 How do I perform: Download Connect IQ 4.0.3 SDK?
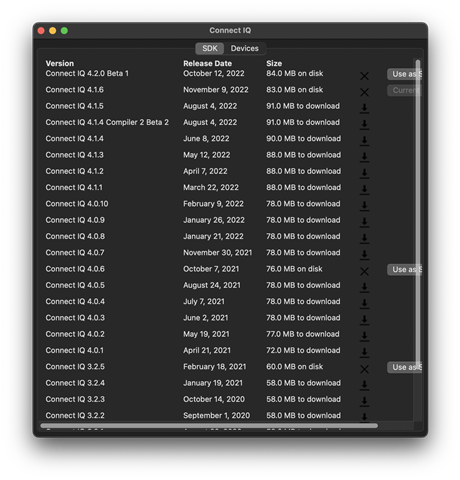pyautogui.click(x=364, y=320)
